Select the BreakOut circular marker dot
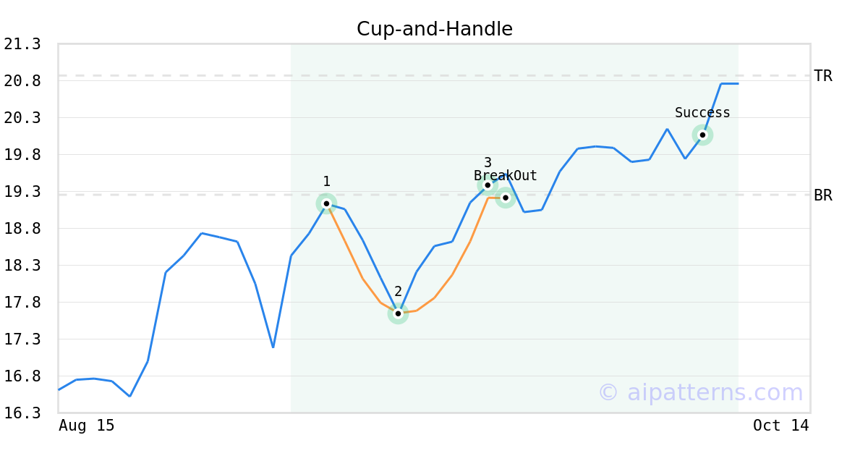The height and width of the screenshot is (456, 868). pyautogui.click(x=505, y=198)
